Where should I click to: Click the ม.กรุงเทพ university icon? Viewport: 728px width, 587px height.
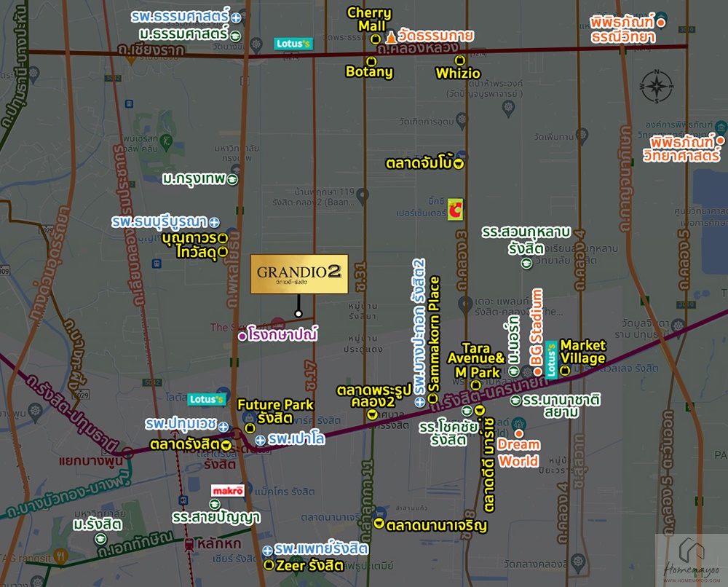(x=232, y=179)
